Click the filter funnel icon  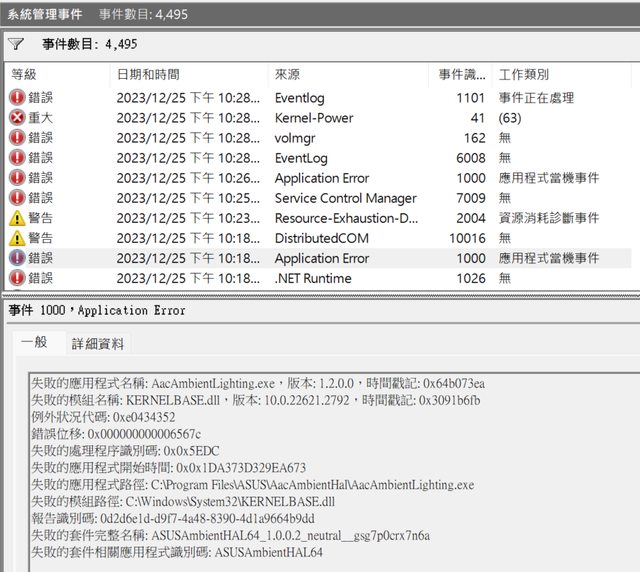click(15, 44)
